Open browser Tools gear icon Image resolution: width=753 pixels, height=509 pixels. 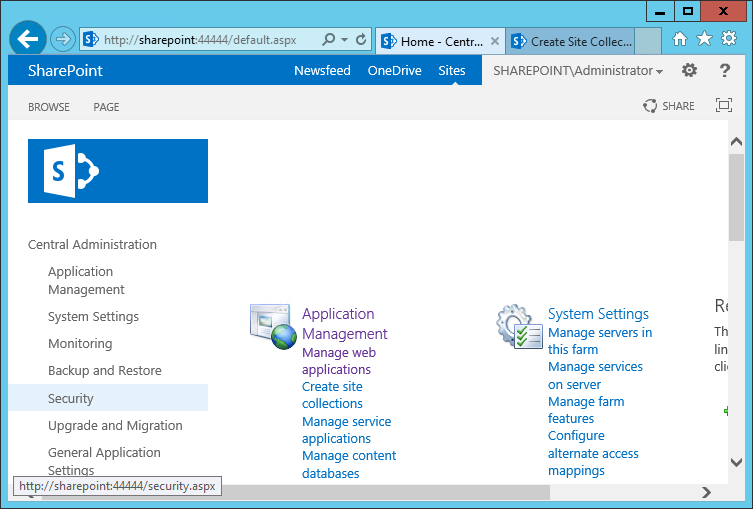(x=729, y=38)
